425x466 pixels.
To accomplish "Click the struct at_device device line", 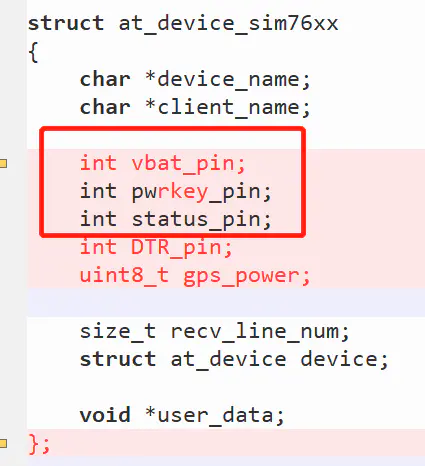I will click(x=234, y=360).
